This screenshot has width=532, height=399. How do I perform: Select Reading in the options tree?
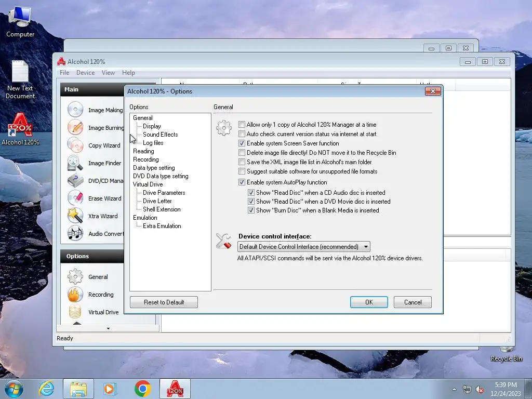(x=143, y=151)
